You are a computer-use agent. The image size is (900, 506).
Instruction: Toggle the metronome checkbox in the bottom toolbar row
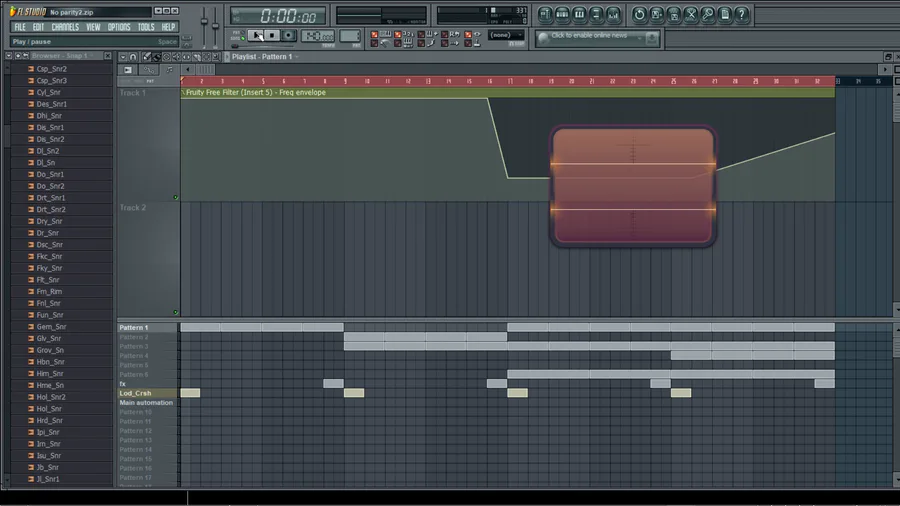click(374, 44)
